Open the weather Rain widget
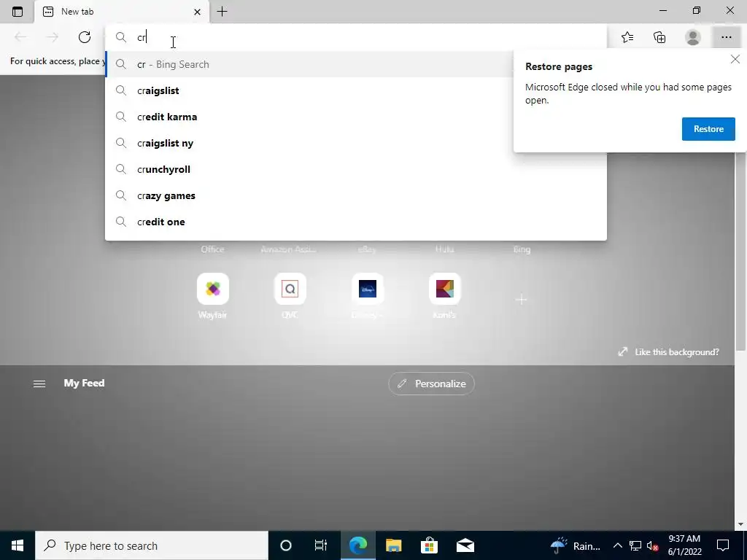The width and height of the screenshot is (747, 560). tap(576, 545)
